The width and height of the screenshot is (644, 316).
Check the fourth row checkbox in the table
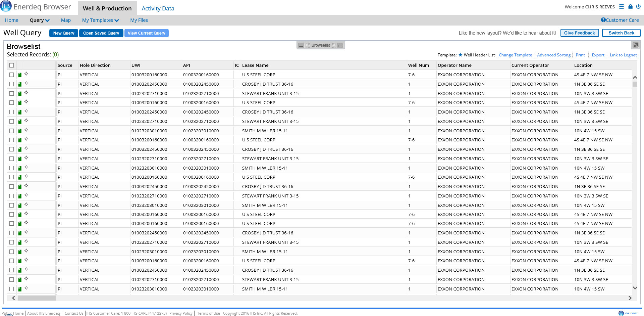12,103
